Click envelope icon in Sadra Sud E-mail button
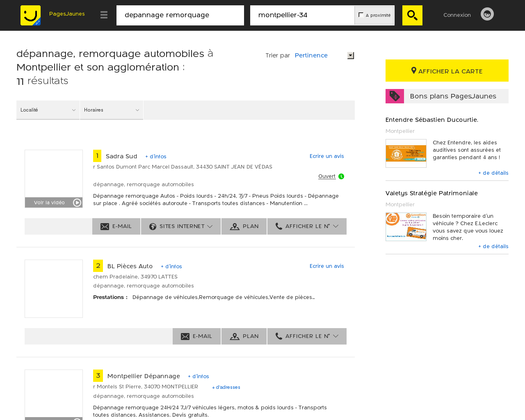Viewport: 525px width, 420px height. [x=105, y=226]
